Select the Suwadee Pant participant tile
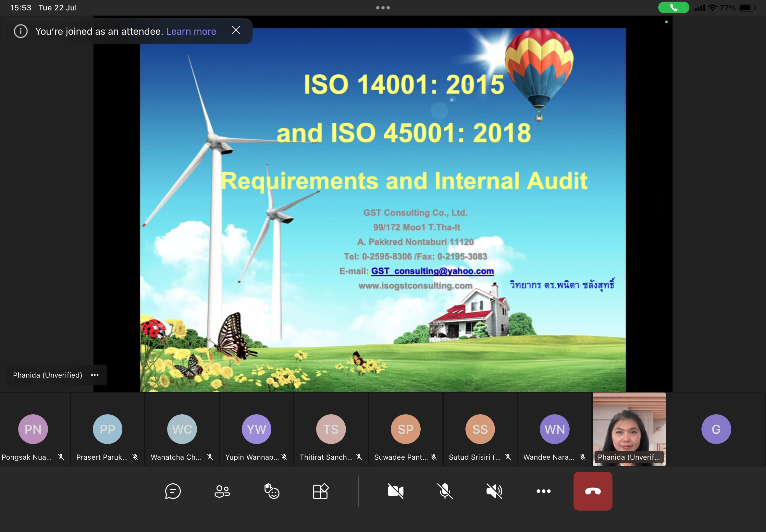This screenshot has height=532, width=766. (x=405, y=430)
